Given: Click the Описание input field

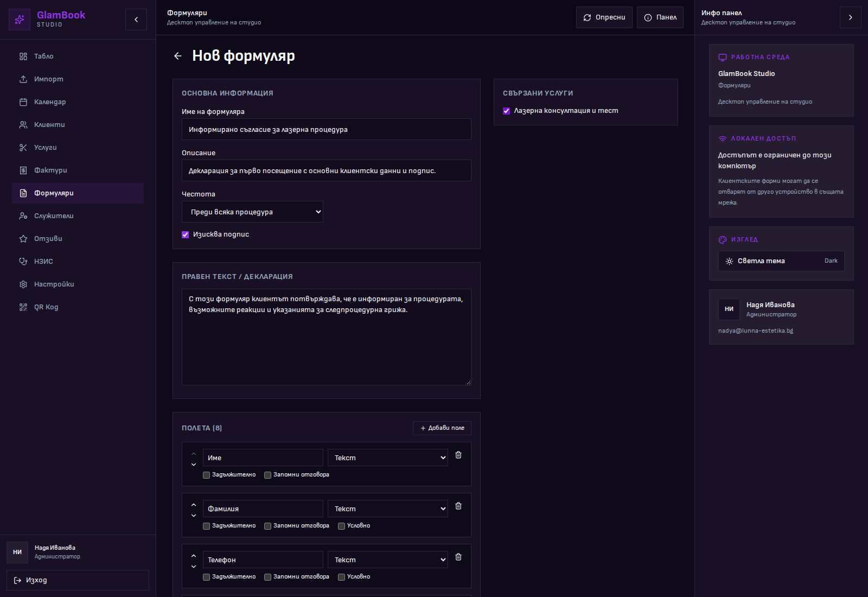Looking at the screenshot, I should click(326, 170).
